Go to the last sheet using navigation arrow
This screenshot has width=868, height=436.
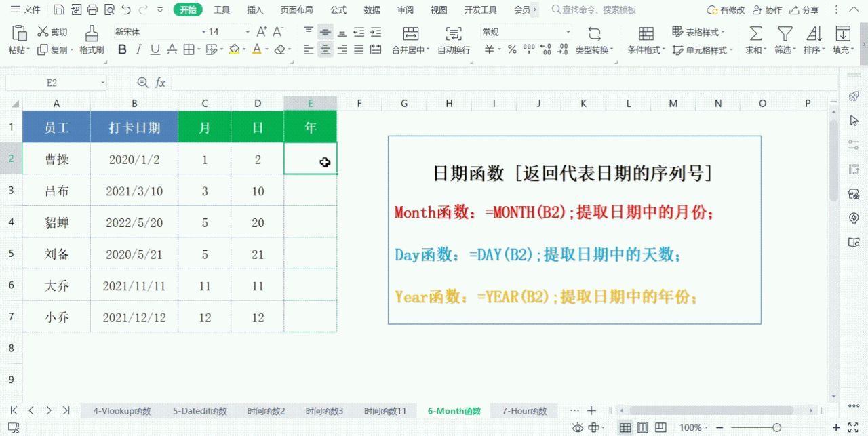[66, 410]
